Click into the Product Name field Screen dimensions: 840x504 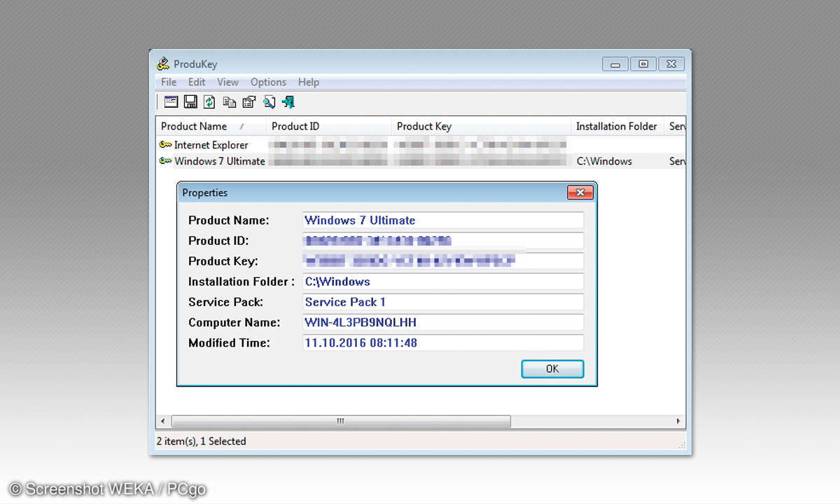tap(442, 220)
